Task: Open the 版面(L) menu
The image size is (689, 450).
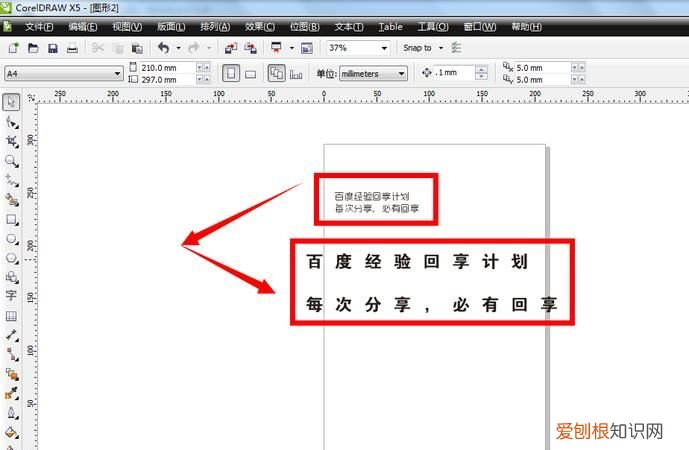Action: coord(171,27)
